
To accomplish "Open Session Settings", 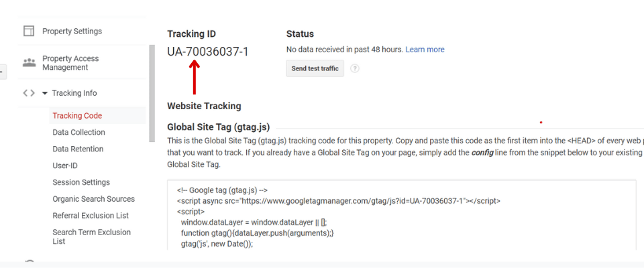I will pyautogui.click(x=81, y=182).
